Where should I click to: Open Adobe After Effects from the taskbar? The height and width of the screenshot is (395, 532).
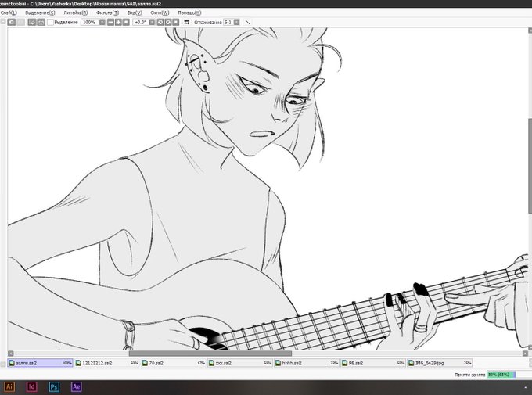tap(77, 386)
